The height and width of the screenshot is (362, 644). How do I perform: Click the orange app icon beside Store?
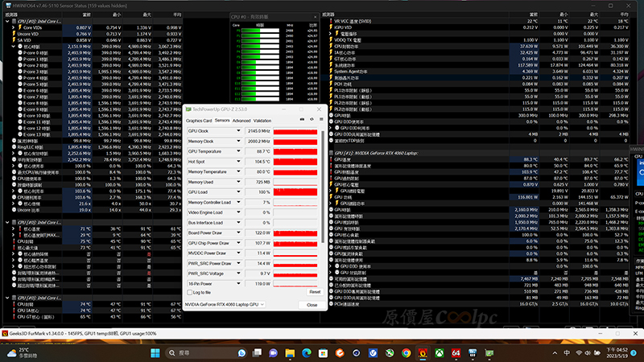tap(340, 353)
